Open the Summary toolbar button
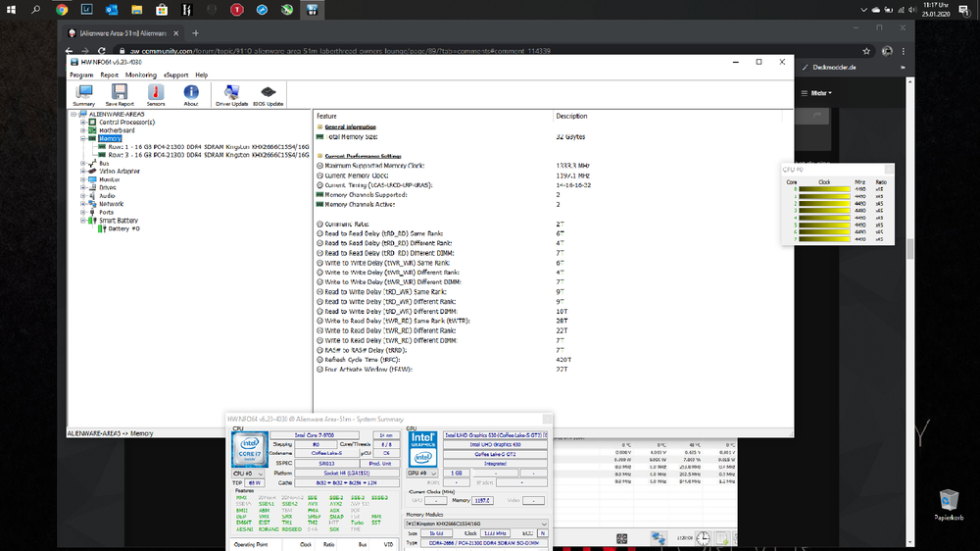Image resolution: width=980 pixels, height=551 pixels. click(x=84, y=94)
